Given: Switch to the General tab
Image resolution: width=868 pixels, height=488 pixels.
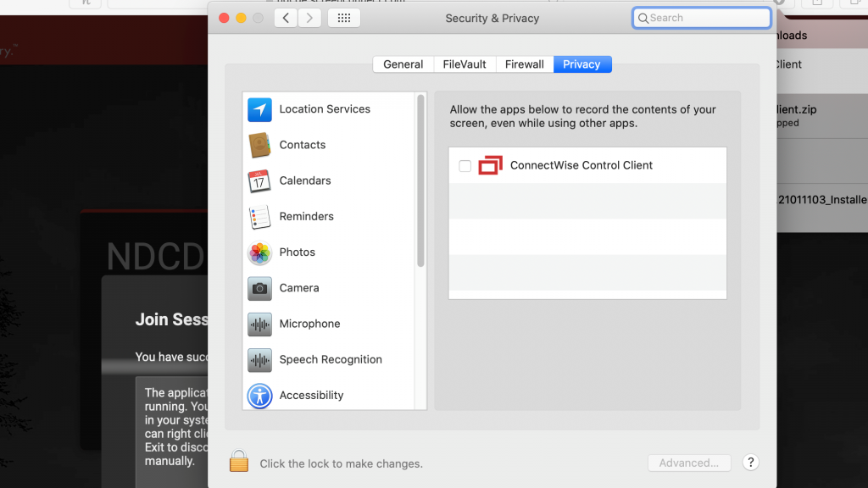Looking at the screenshot, I should [x=403, y=64].
